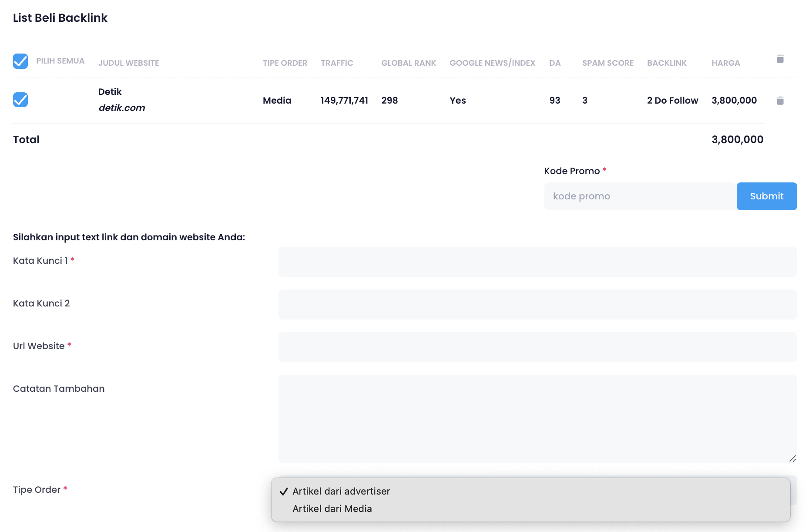Delete the Detik row using its trash icon

click(x=780, y=100)
